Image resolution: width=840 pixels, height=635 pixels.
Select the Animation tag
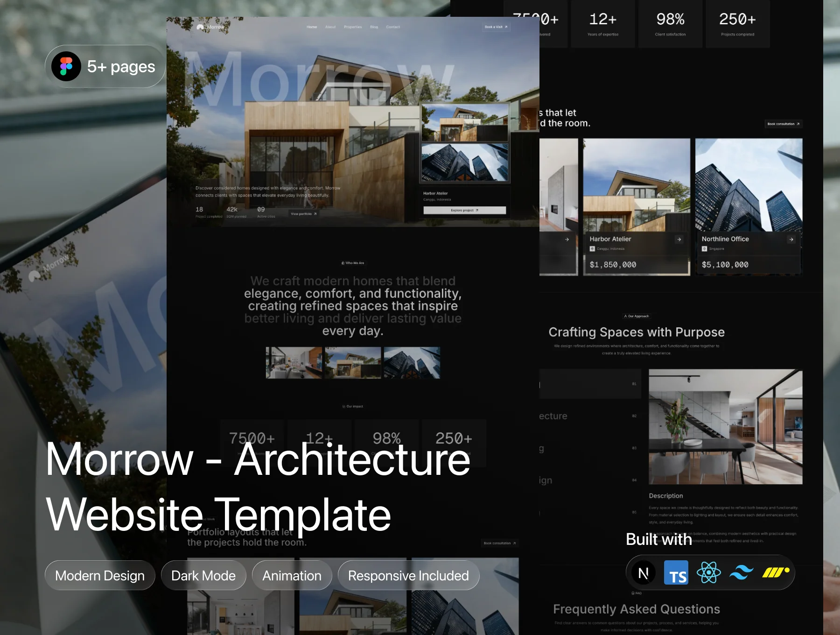(x=292, y=576)
